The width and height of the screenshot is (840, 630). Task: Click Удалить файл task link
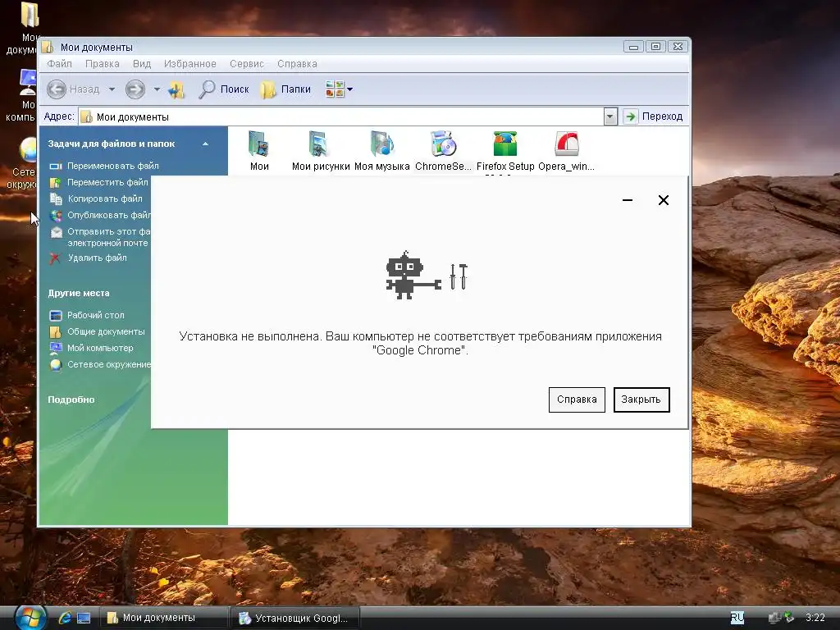[98, 258]
